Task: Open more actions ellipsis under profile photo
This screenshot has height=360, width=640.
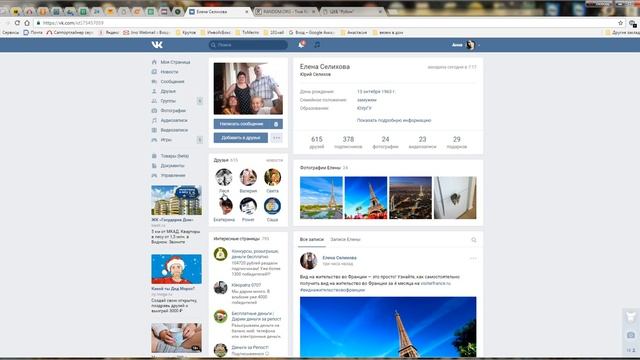Action: point(276,138)
